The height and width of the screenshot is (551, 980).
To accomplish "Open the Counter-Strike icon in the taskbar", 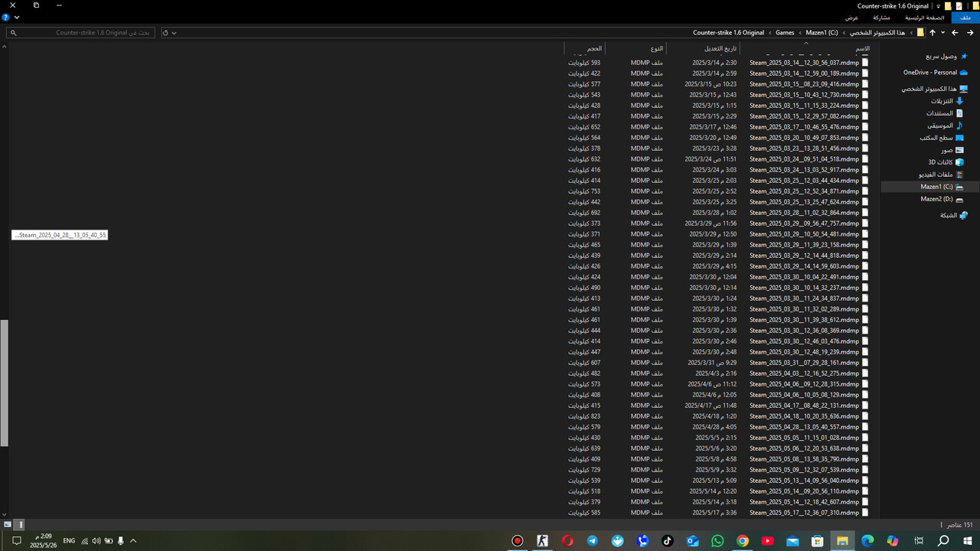I will [542, 540].
